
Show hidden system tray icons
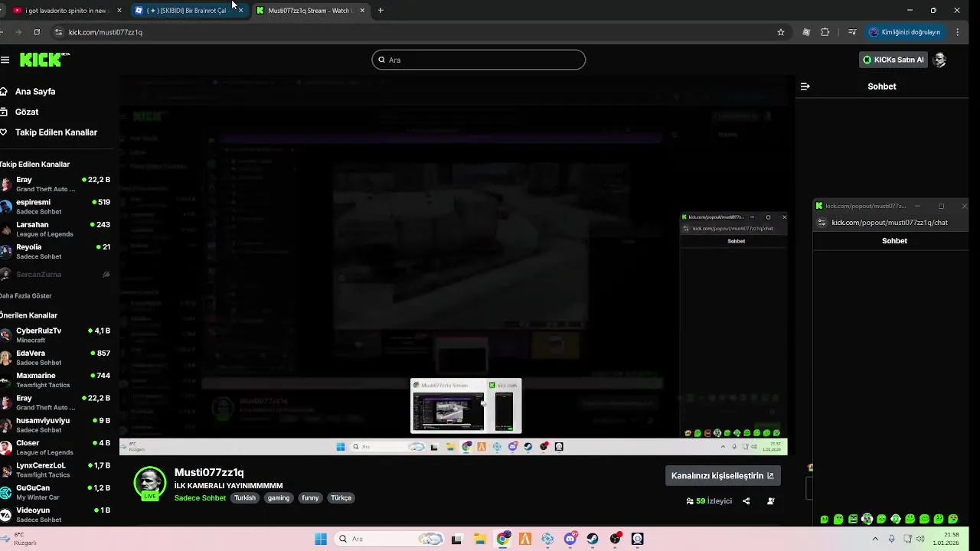[875, 539]
